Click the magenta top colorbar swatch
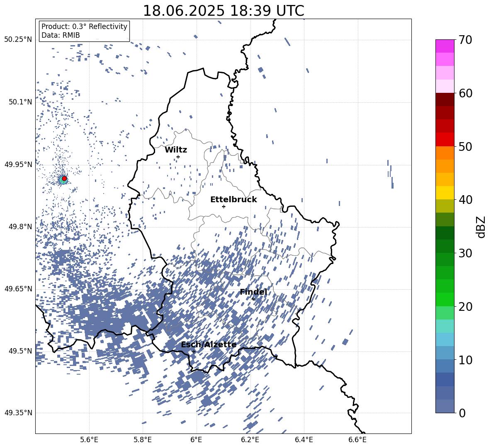491x448 pixels. pyautogui.click(x=445, y=46)
